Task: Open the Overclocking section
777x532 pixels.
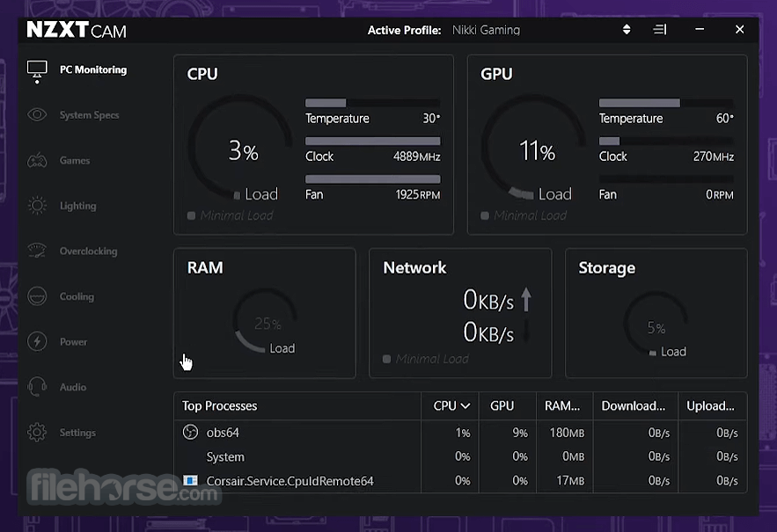Action: (89, 251)
